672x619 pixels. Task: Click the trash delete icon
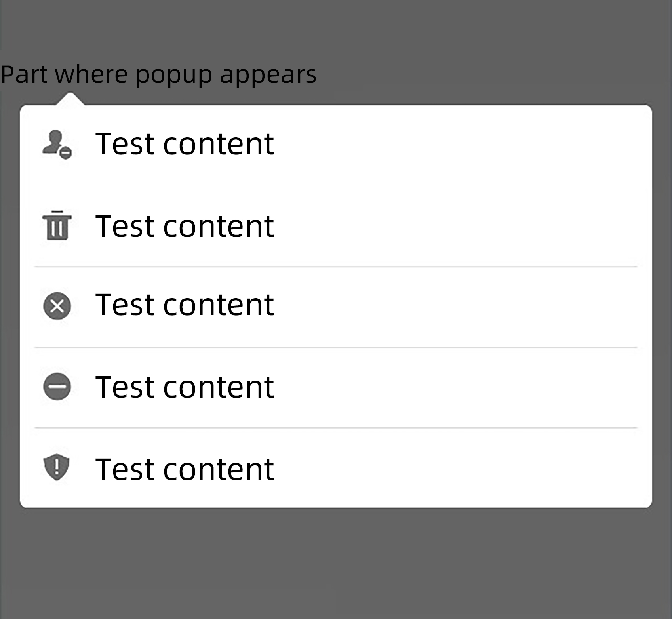[57, 226]
